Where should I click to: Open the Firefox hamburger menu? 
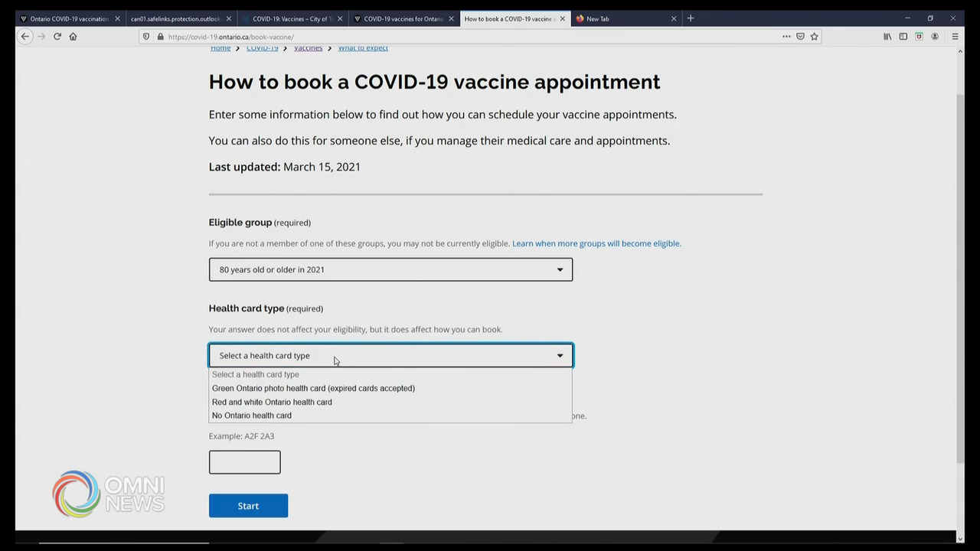(955, 36)
